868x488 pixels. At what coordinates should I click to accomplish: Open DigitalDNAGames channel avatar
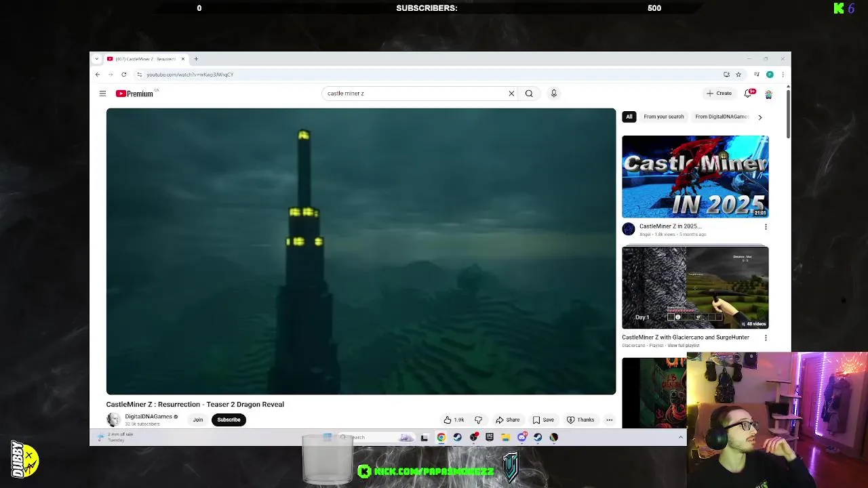(x=113, y=420)
